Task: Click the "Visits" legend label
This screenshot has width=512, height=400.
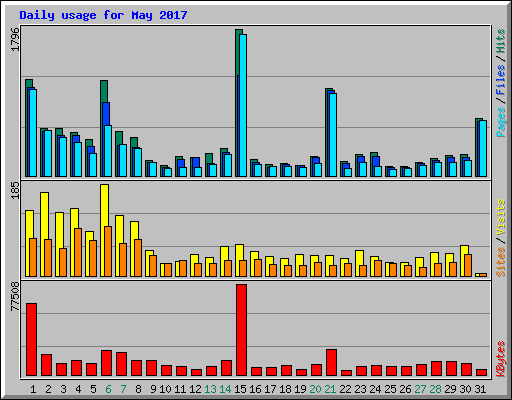Action: (500, 218)
